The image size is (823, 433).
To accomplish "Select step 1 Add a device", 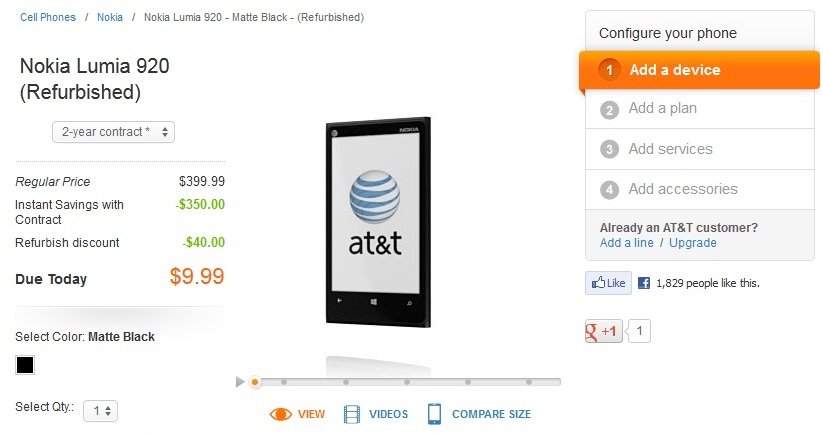I will tap(699, 70).
